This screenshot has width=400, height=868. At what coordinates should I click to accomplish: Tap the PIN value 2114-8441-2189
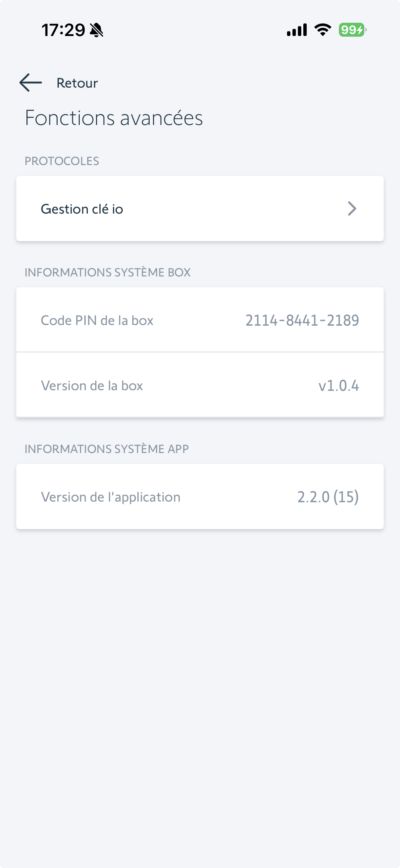[x=302, y=320]
